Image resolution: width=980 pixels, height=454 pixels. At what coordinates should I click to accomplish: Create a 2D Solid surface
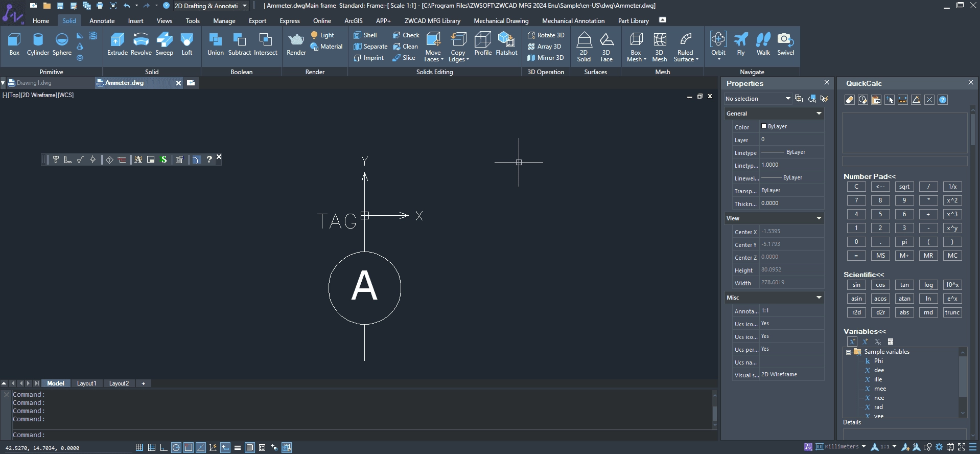(584, 47)
